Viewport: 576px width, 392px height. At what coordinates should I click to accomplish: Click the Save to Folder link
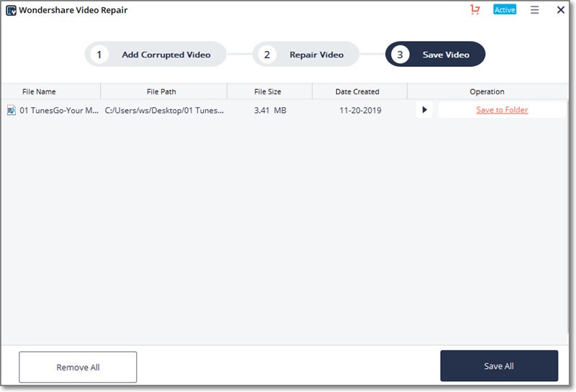[x=502, y=110]
